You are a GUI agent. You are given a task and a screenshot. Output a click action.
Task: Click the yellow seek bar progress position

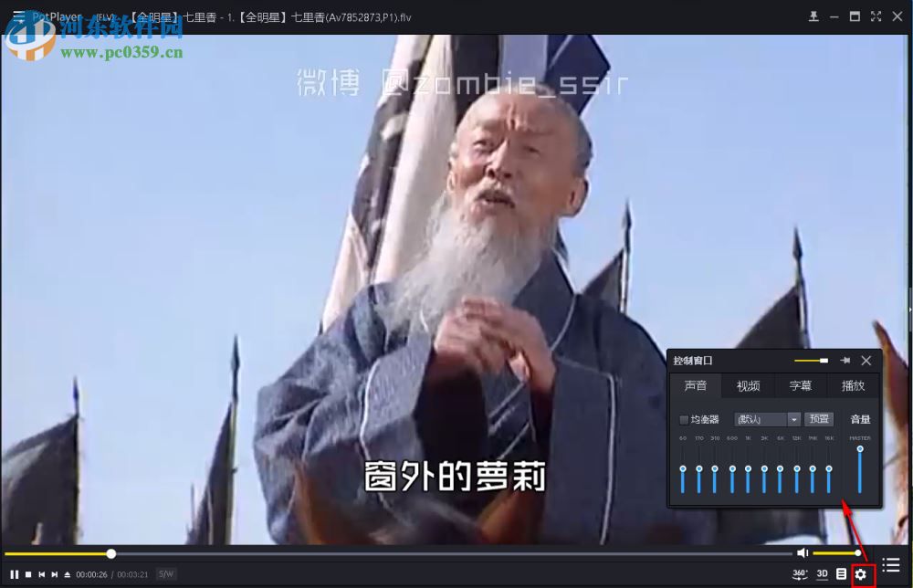tap(110, 553)
